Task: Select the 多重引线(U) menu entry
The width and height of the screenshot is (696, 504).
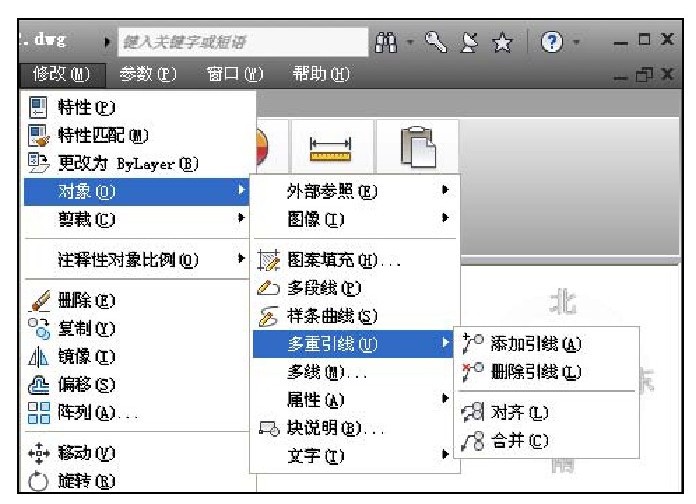Action: click(353, 344)
